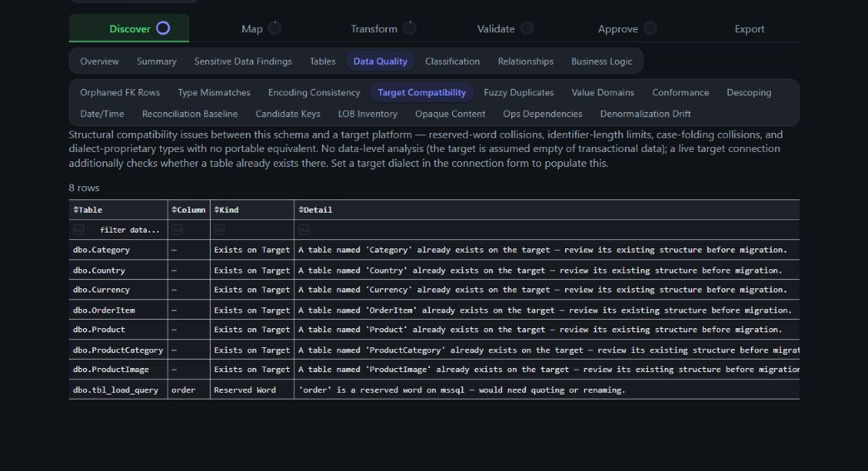The width and height of the screenshot is (868, 471).
Task: Open Sensitive Data Findings tab
Action: pos(243,61)
